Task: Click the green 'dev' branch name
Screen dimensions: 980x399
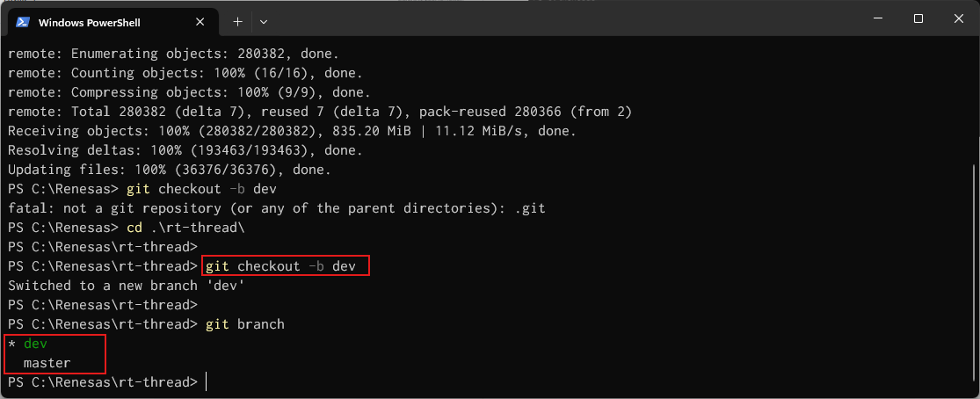Action: tap(35, 344)
